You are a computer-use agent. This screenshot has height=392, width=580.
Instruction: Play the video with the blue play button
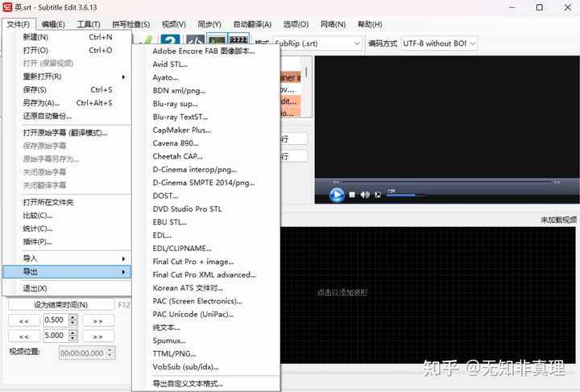(x=337, y=195)
